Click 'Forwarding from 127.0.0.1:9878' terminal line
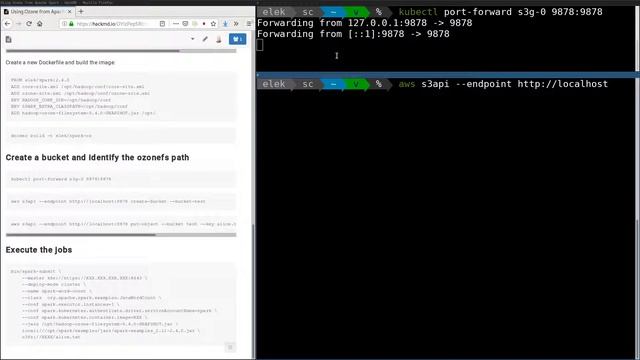This screenshot has width=640, height=360. [x=364, y=23]
